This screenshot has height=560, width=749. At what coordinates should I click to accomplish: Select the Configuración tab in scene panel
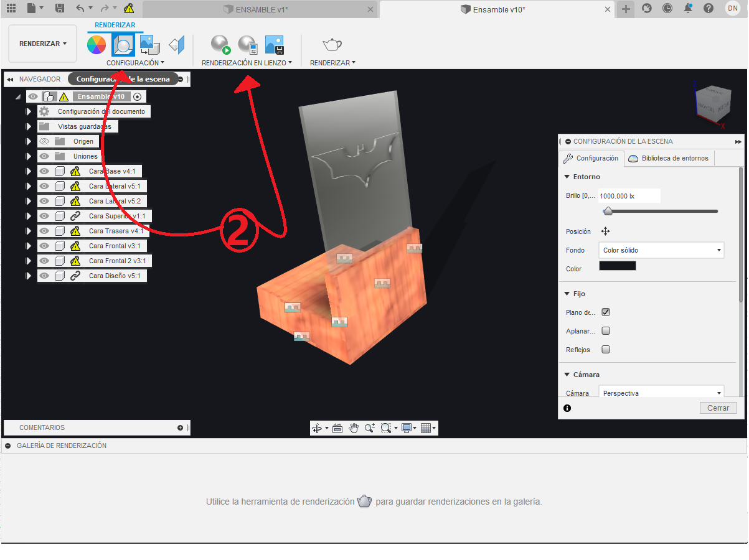point(591,158)
